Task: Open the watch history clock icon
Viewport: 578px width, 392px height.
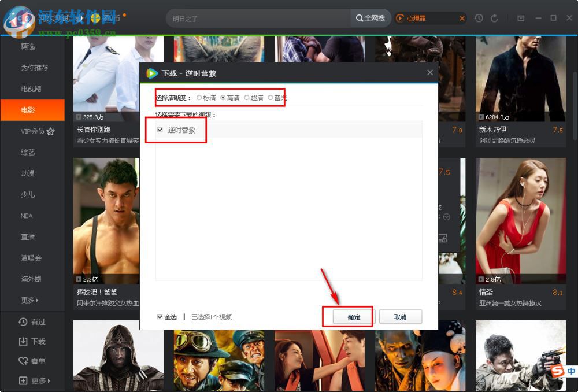Action: pyautogui.click(x=479, y=18)
